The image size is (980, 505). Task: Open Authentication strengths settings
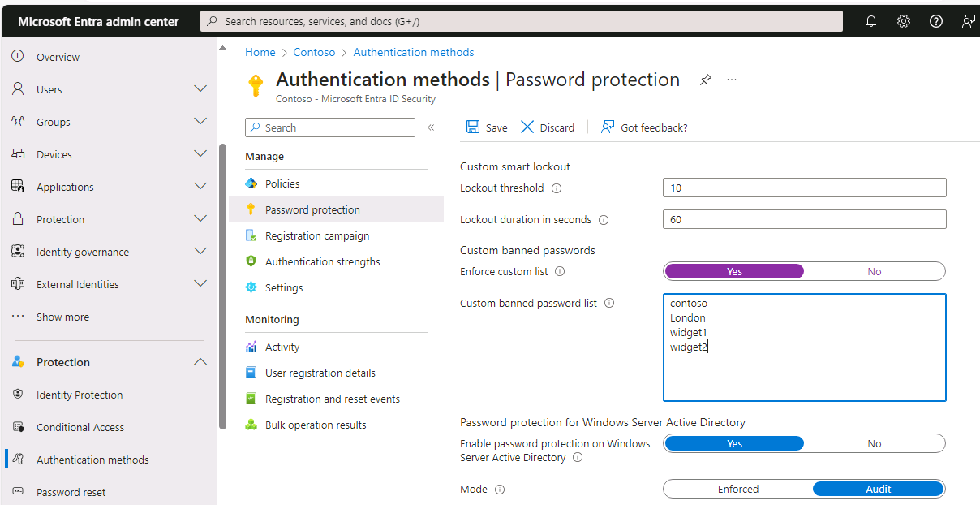pyautogui.click(x=322, y=261)
